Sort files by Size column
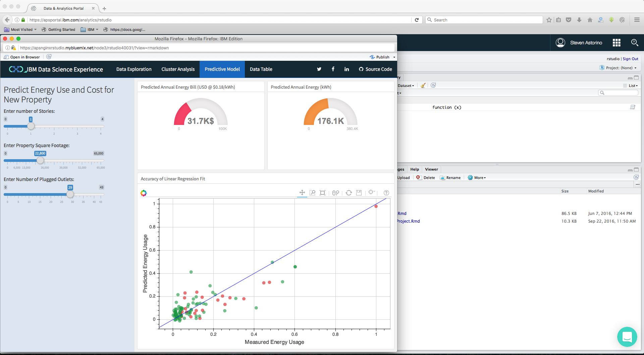The width and height of the screenshot is (644, 355). click(565, 191)
